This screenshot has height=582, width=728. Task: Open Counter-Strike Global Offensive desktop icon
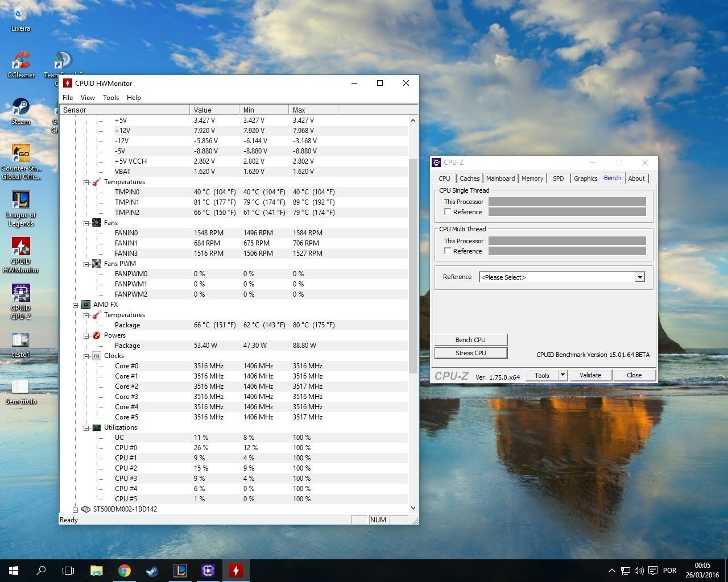(x=21, y=162)
